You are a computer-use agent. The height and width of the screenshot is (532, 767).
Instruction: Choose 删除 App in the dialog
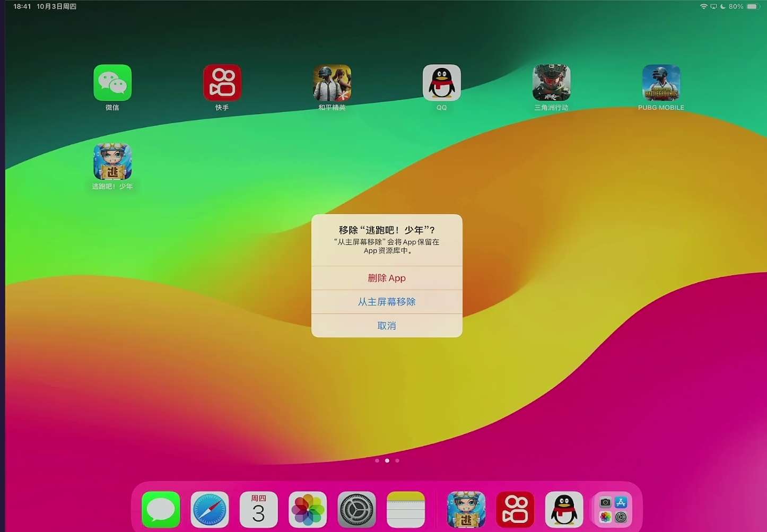point(387,278)
